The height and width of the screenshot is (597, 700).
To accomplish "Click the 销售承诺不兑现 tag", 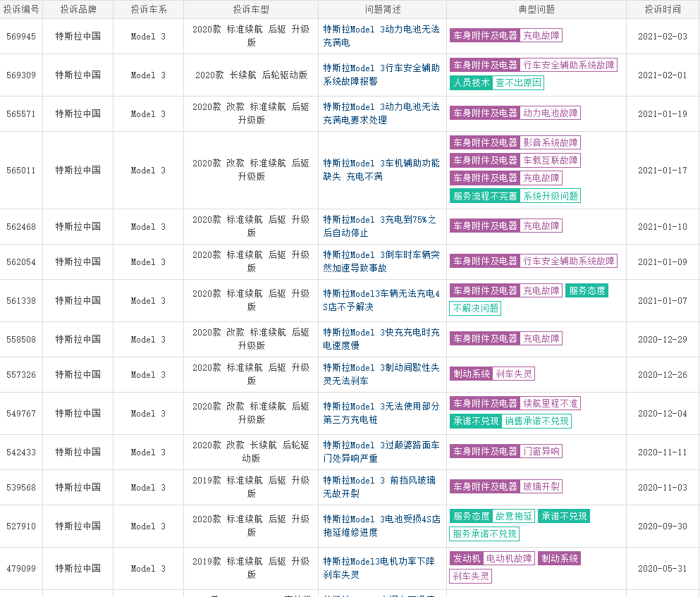I will (x=536, y=421).
